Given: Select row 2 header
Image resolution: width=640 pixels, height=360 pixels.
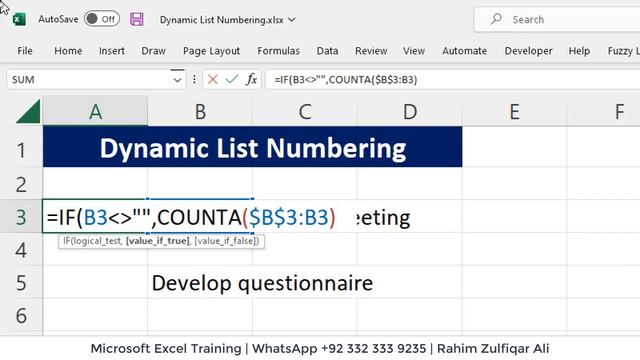Looking at the screenshot, I should 21,184.
